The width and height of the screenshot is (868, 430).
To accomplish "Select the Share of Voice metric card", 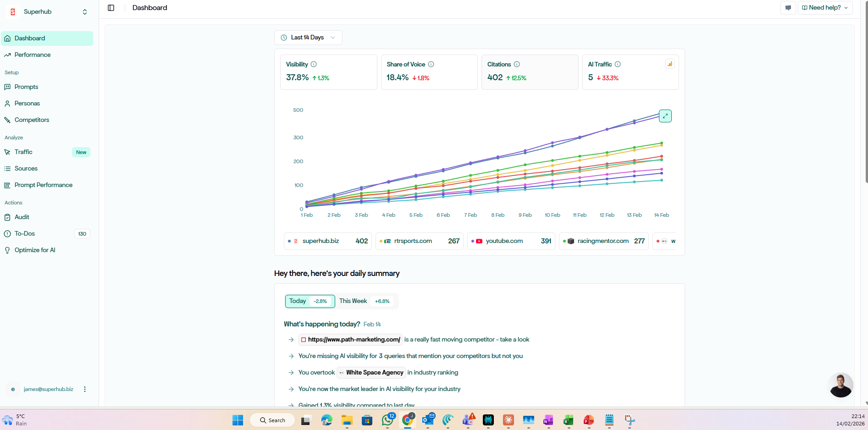I will (x=429, y=72).
